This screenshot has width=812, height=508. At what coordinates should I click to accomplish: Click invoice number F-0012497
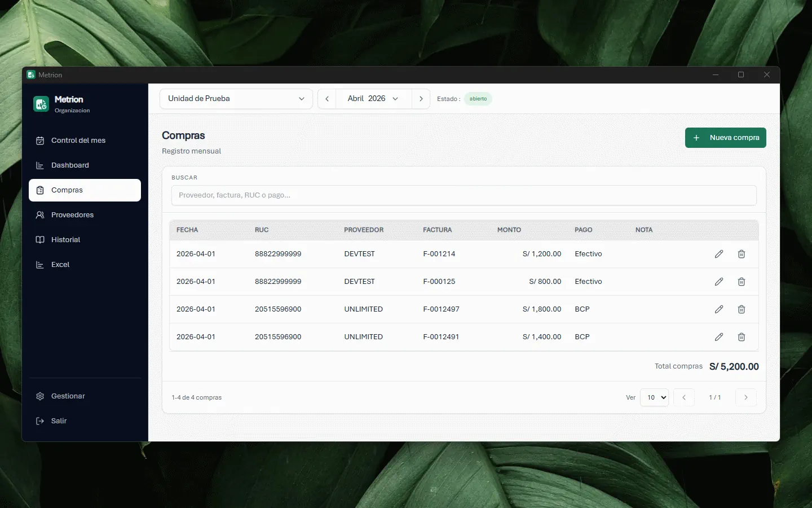[x=442, y=309]
